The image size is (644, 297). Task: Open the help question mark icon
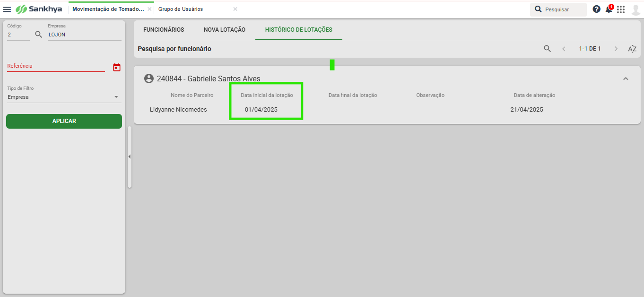point(597,9)
